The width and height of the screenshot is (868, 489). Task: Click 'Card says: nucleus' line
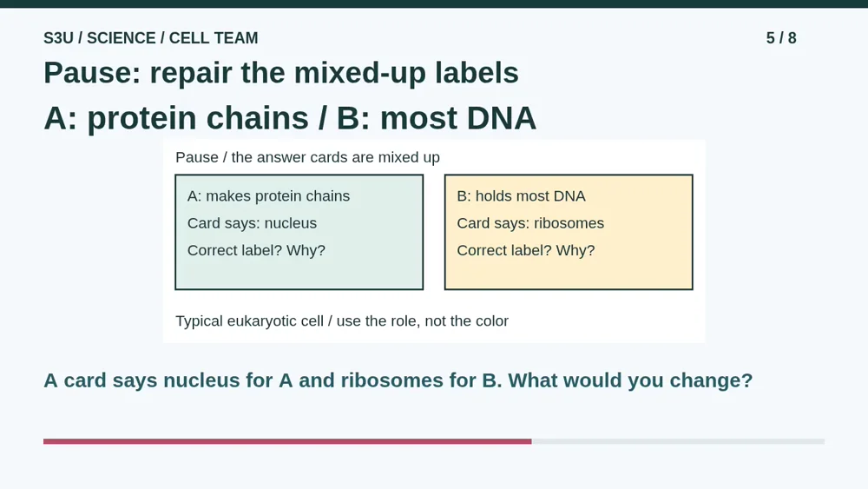click(252, 223)
